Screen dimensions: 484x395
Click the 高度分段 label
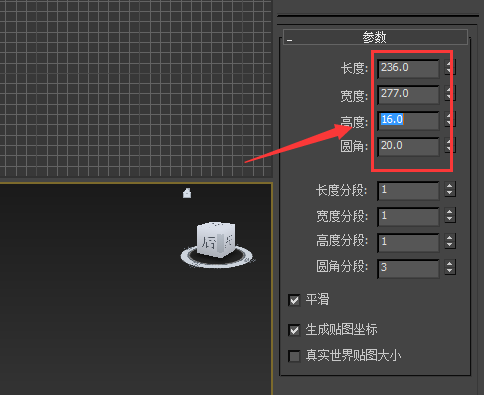tap(342, 241)
